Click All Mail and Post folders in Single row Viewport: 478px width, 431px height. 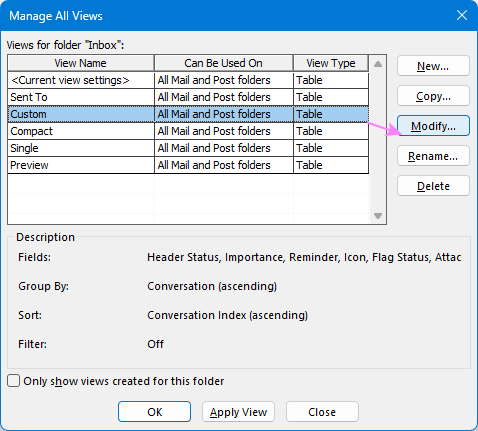(224, 148)
